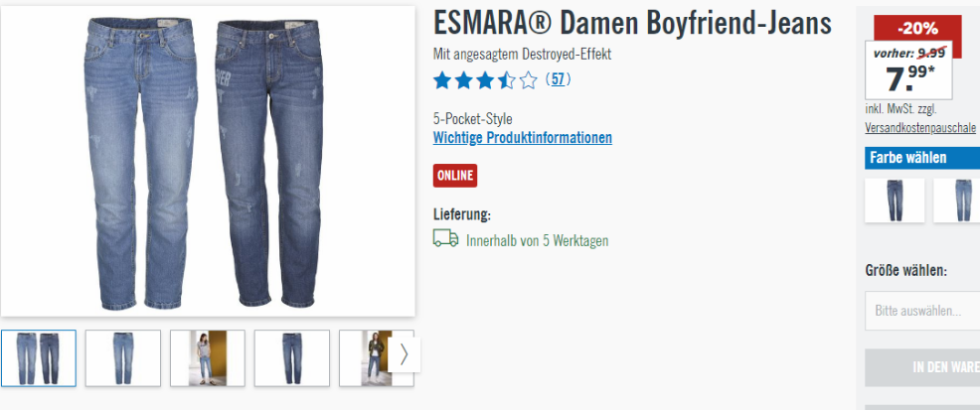Image resolution: width=980 pixels, height=410 pixels.
Task: Show next thumbnails with right chevron
Action: 404,354
